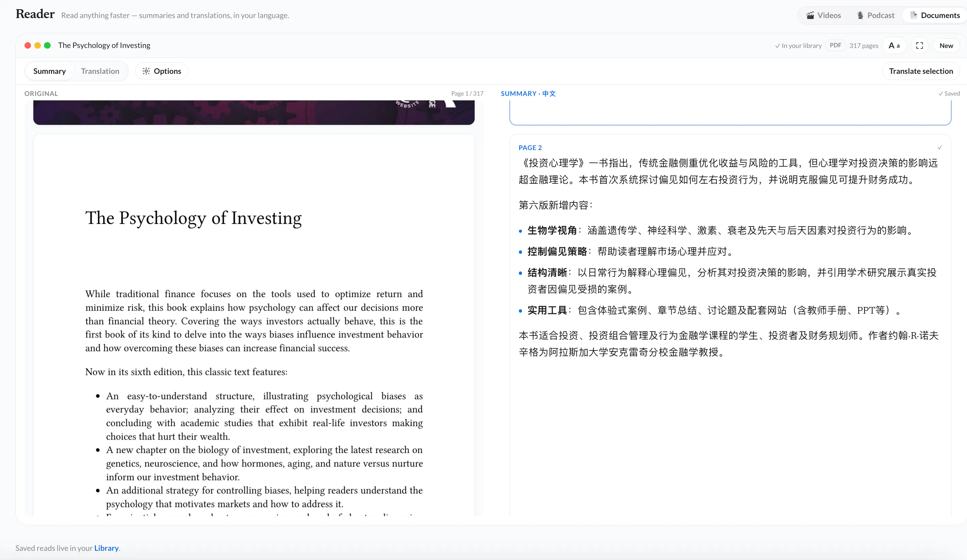Click the PAGE 2 heading
Image resolution: width=967 pixels, height=560 pixels.
pyautogui.click(x=530, y=148)
